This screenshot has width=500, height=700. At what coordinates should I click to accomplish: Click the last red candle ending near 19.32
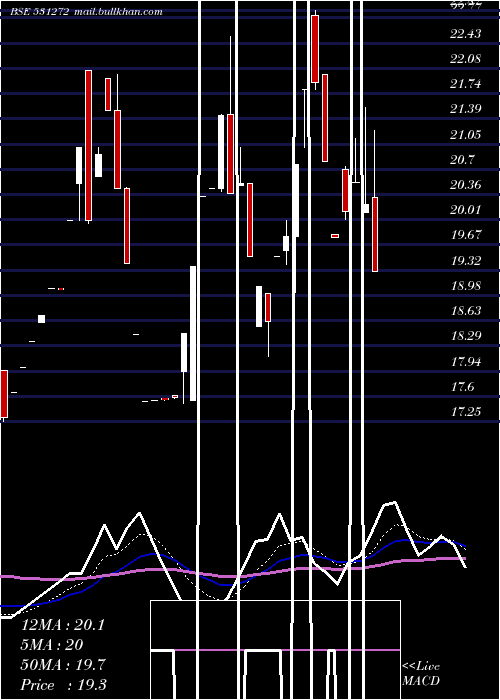[x=375, y=234]
